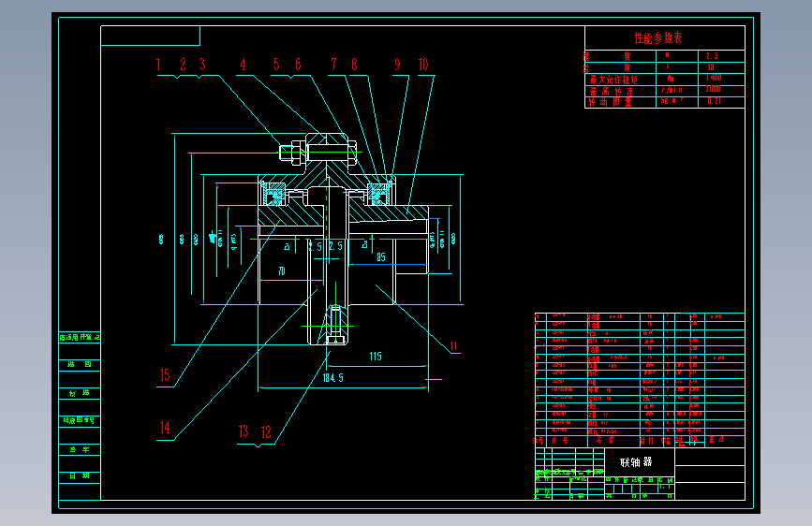Select the part callout number 8
812x526 pixels.
click(x=354, y=65)
